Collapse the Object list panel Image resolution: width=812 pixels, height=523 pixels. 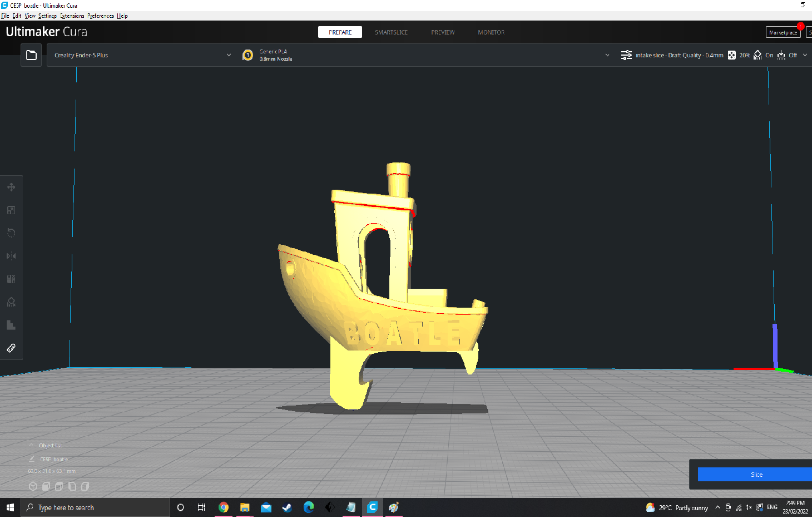[32, 445]
